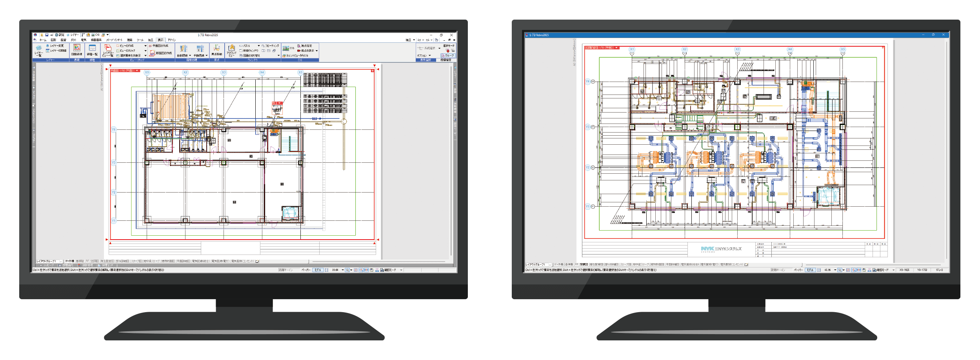Open the 配管 ribbon tab
This screenshot has width=980, height=360.
(64, 40)
